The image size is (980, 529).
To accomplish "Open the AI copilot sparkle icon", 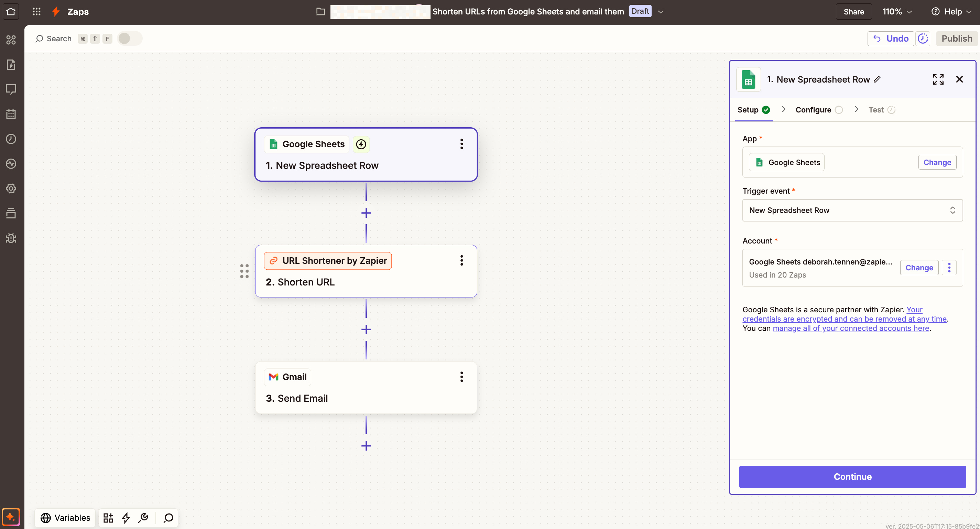I will pyautogui.click(x=11, y=517).
